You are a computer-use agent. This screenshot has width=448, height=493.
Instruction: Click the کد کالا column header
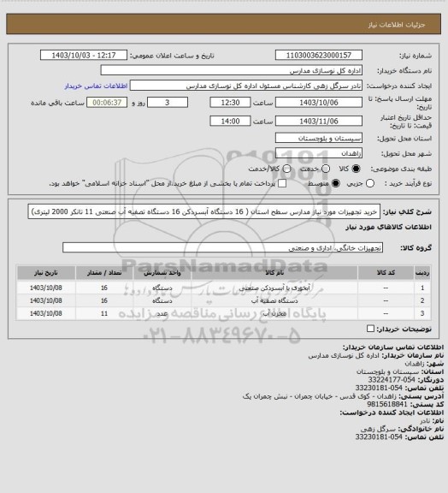386,272
